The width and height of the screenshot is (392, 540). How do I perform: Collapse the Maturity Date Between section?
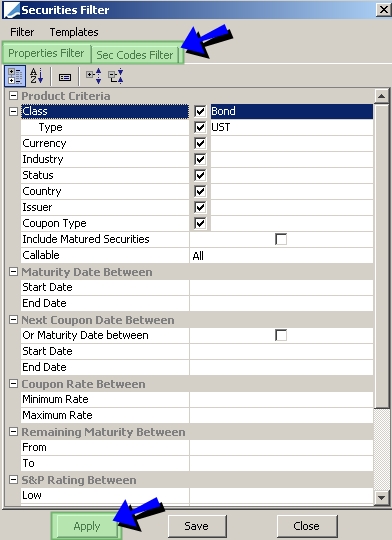click(13, 272)
